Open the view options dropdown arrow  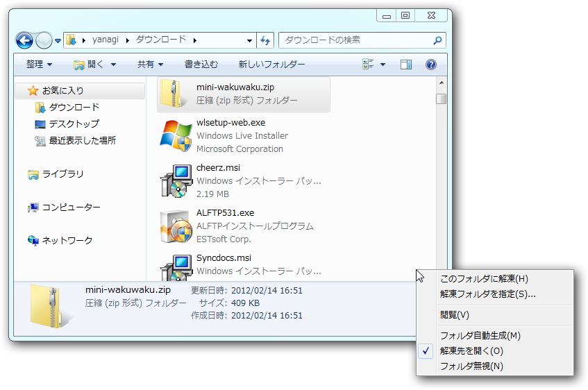point(383,65)
